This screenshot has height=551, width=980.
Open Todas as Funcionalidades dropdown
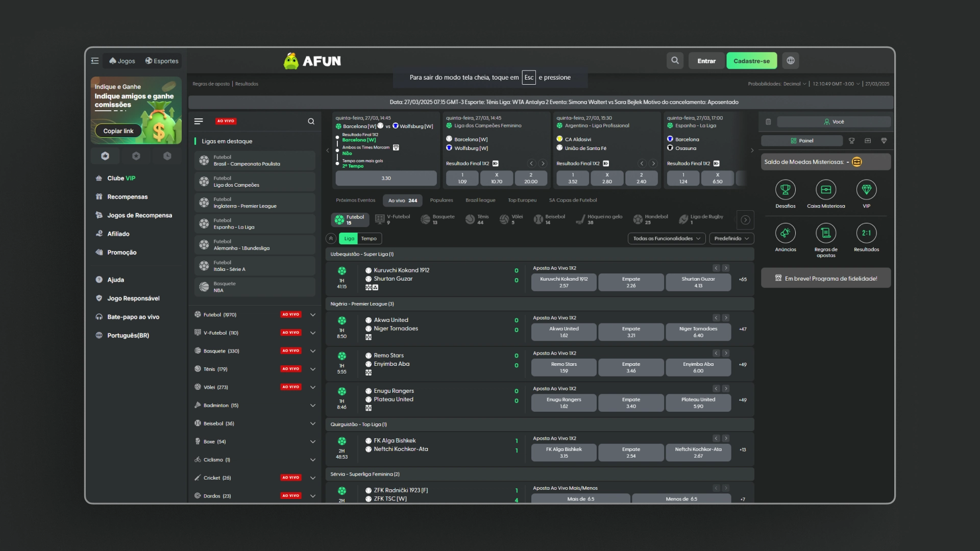point(666,239)
